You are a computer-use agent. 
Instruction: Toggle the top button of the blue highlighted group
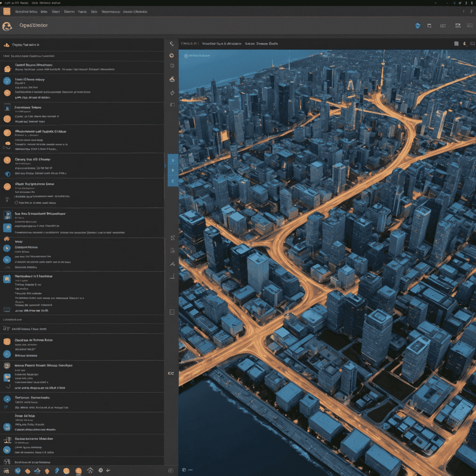click(x=173, y=160)
